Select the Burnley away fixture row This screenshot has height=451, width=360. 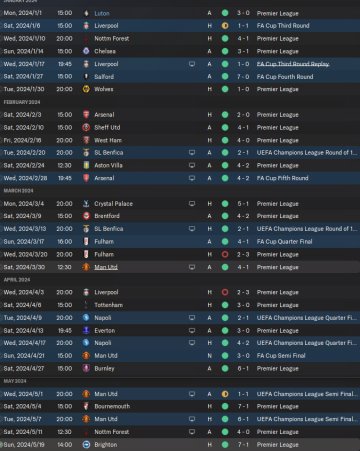[x=180, y=368]
